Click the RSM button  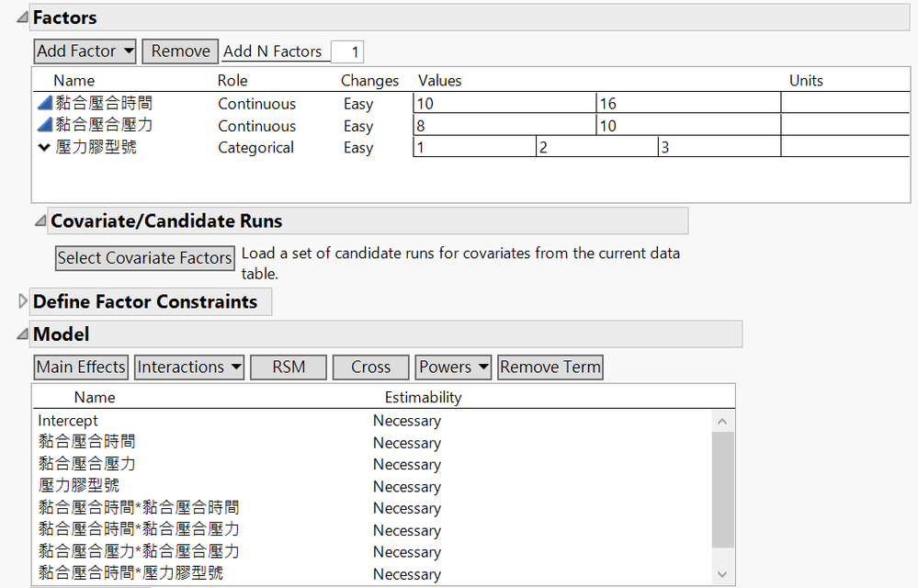pos(289,367)
